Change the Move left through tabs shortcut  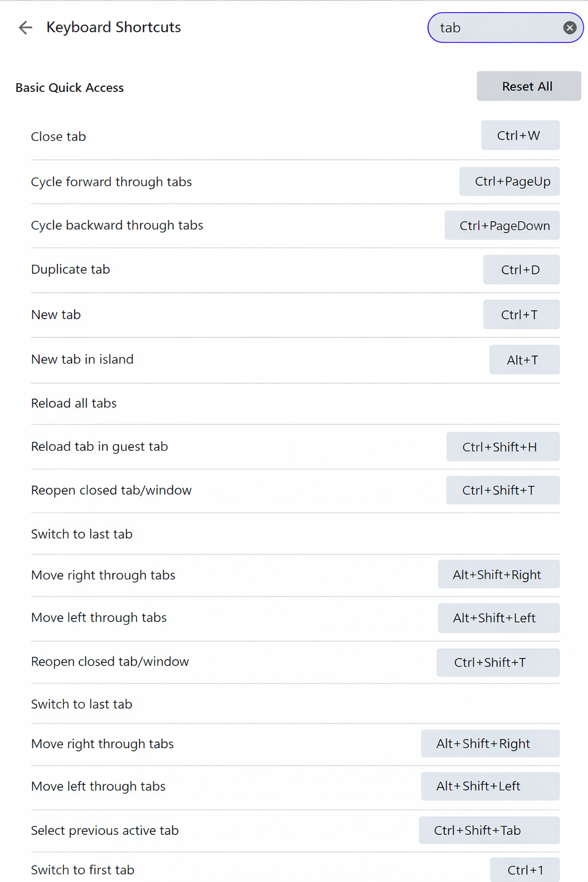(498, 618)
